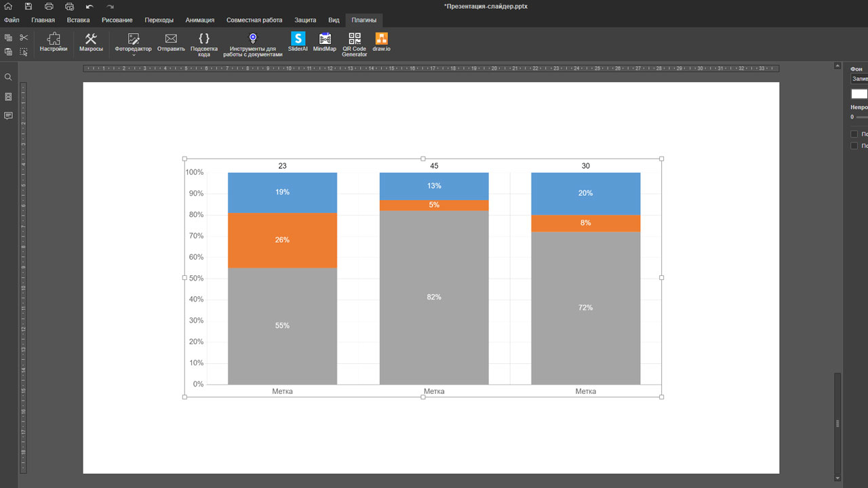868x488 pixels.
Task: Click the Метка label under the 82% bar
Action: (x=434, y=392)
